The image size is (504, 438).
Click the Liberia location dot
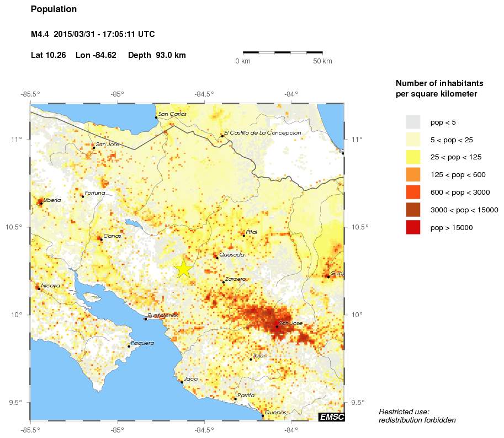40,202
